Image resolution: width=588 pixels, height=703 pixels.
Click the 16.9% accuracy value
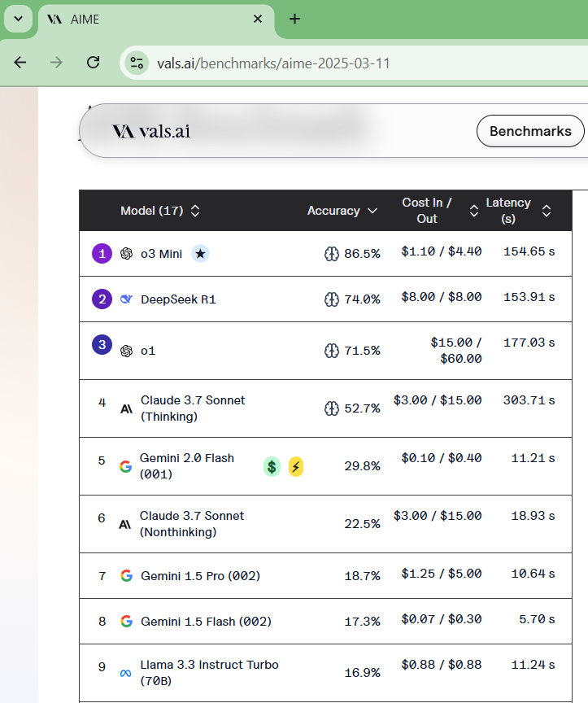362,673
